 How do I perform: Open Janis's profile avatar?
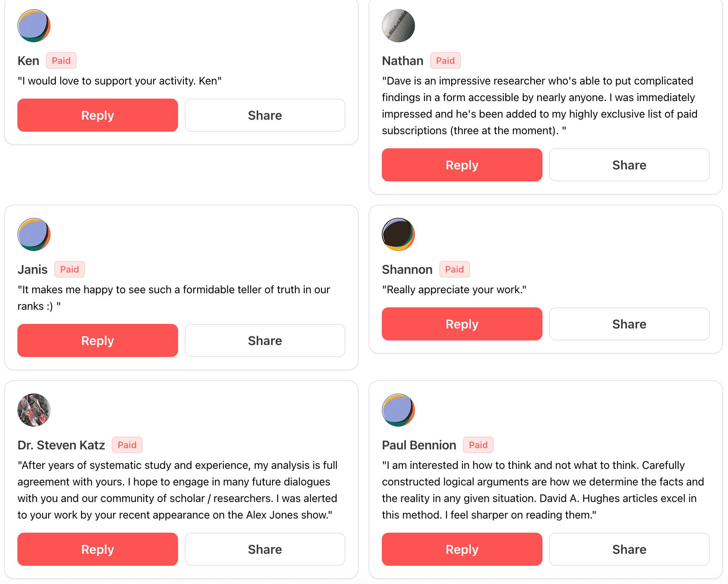click(34, 234)
